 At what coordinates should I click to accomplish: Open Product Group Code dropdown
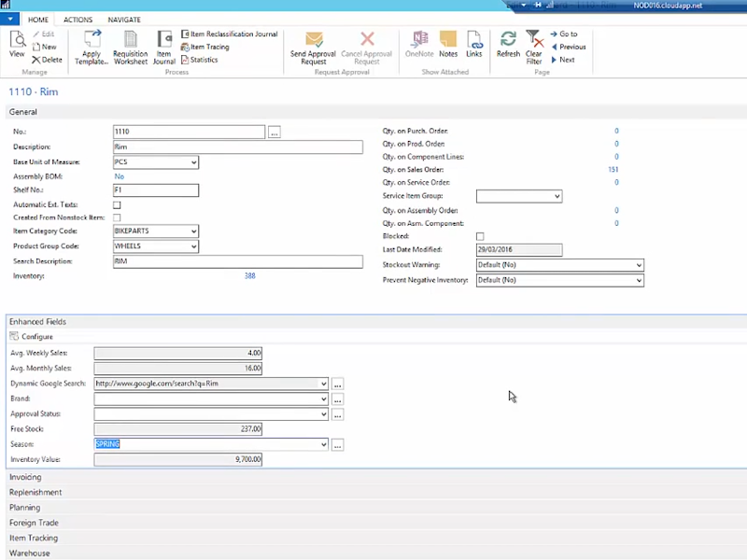[194, 246]
